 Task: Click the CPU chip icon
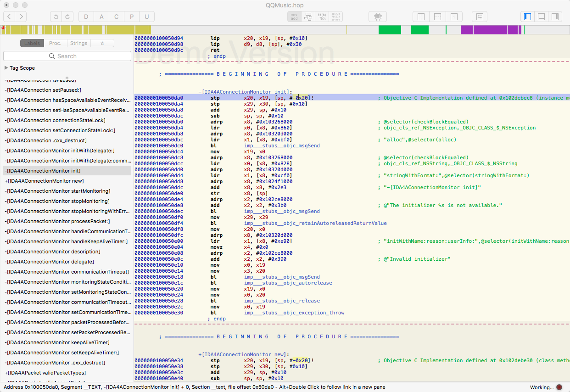point(378,17)
